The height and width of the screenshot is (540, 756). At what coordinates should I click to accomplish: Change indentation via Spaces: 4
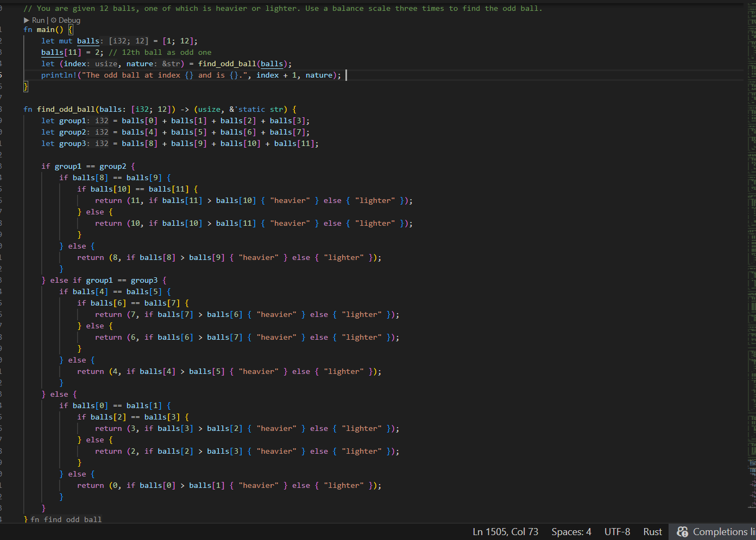(571, 532)
